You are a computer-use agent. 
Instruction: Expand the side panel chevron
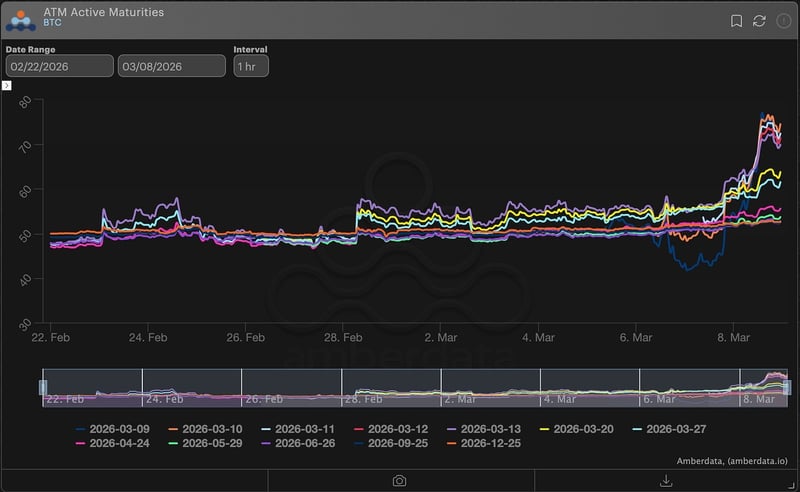click(x=7, y=85)
